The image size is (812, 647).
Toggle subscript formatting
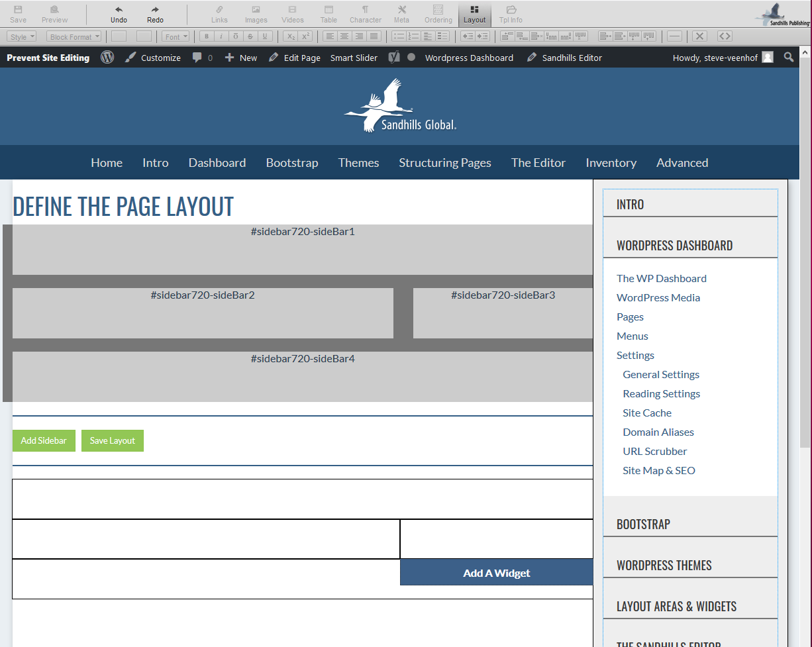(x=290, y=36)
